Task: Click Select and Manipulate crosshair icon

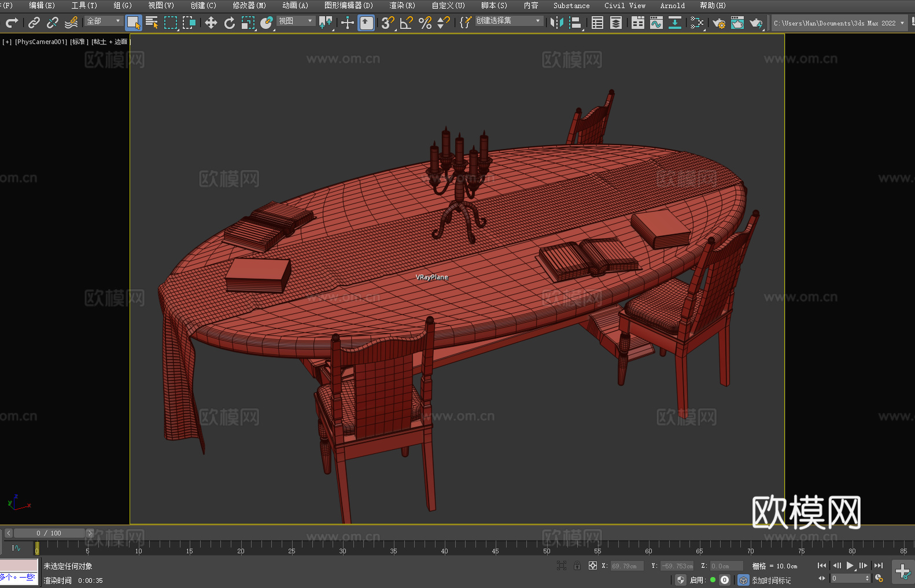Action: [x=347, y=23]
